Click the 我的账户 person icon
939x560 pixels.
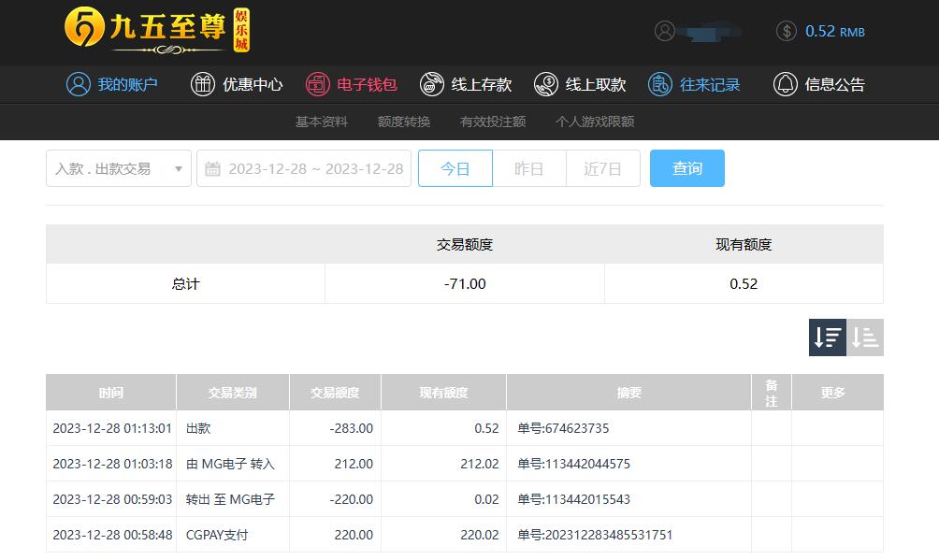pyautogui.click(x=79, y=84)
